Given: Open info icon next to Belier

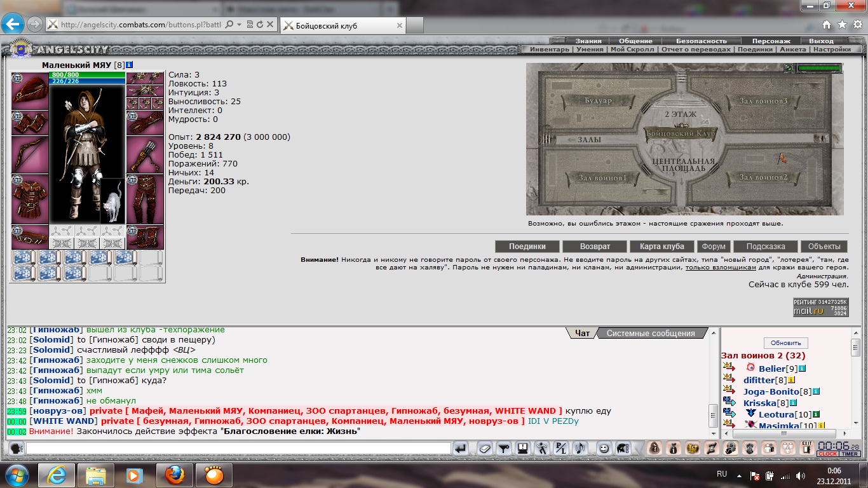Looking at the screenshot, I should pos(803,369).
